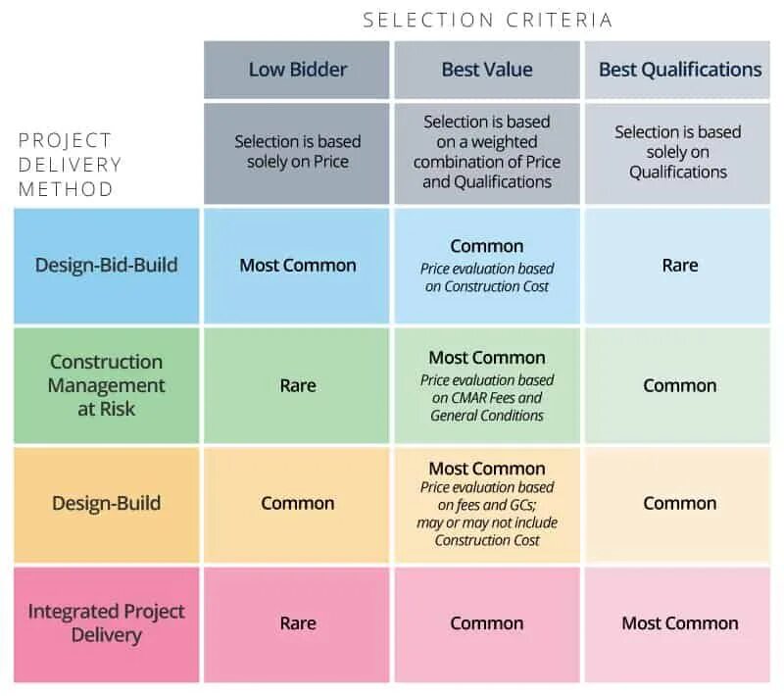Click the Low Bidder column header

click(297, 70)
